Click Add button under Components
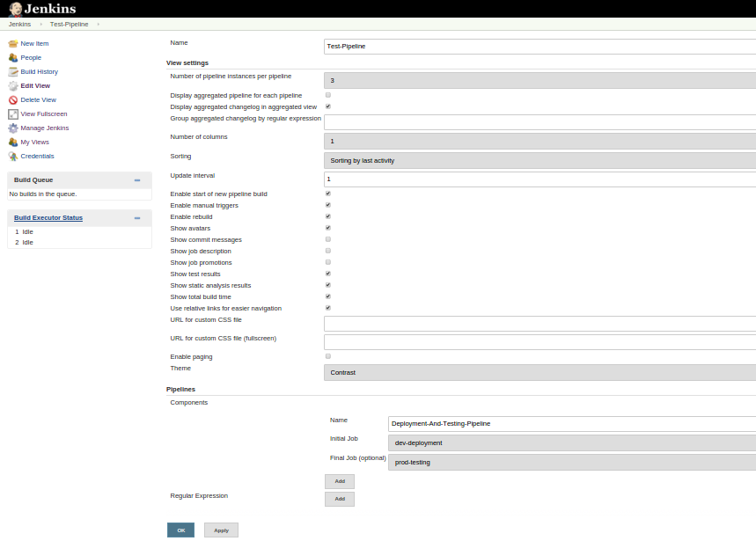The height and width of the screenshot is (541, 756). coord(340,481)
